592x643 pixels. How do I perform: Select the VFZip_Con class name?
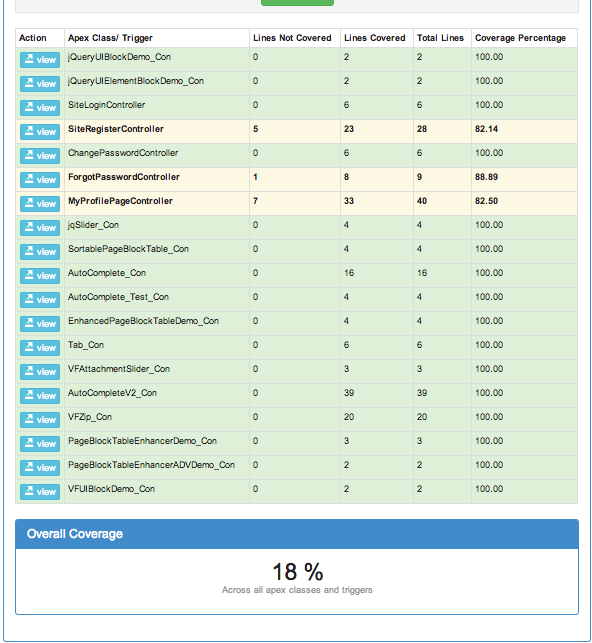90,417
